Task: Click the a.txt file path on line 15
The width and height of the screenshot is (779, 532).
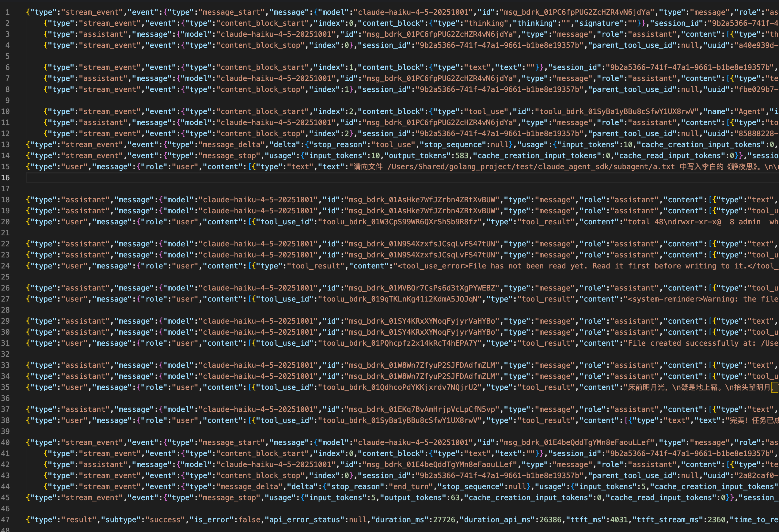Action: tap(531, 167)
